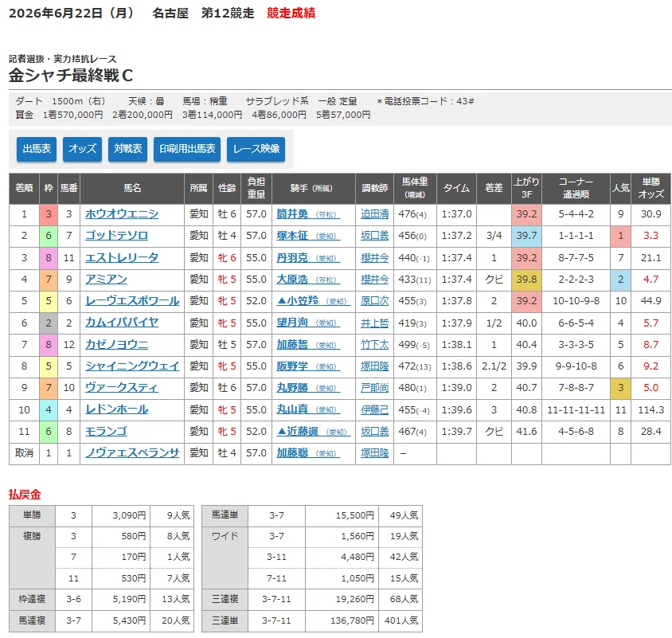This screenshot has width=672, height=638.
Task: Open horse link ホウオウエニシ
Action: (122, 214)
